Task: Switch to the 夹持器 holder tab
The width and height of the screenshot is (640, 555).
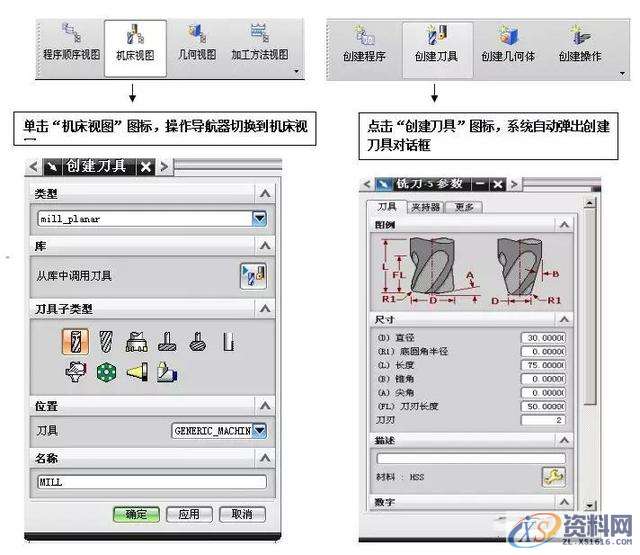Action: [x=425, y=207]
